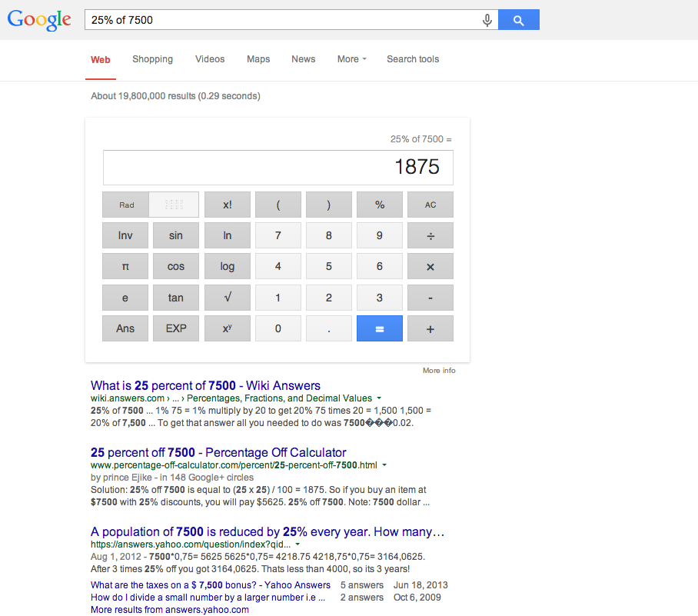
Task: Click the log function key
Action: pos(228,266)
